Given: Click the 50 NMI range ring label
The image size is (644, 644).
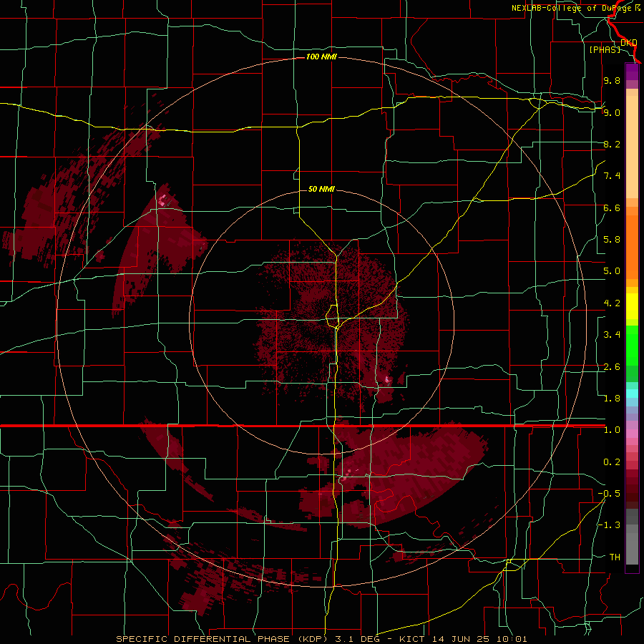Looking at the screenshot, I should 321,189.
